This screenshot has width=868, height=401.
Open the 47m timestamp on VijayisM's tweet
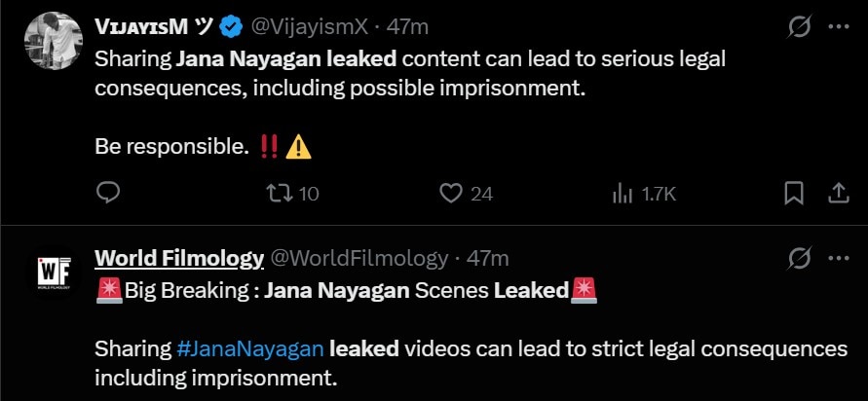point(406,26)
